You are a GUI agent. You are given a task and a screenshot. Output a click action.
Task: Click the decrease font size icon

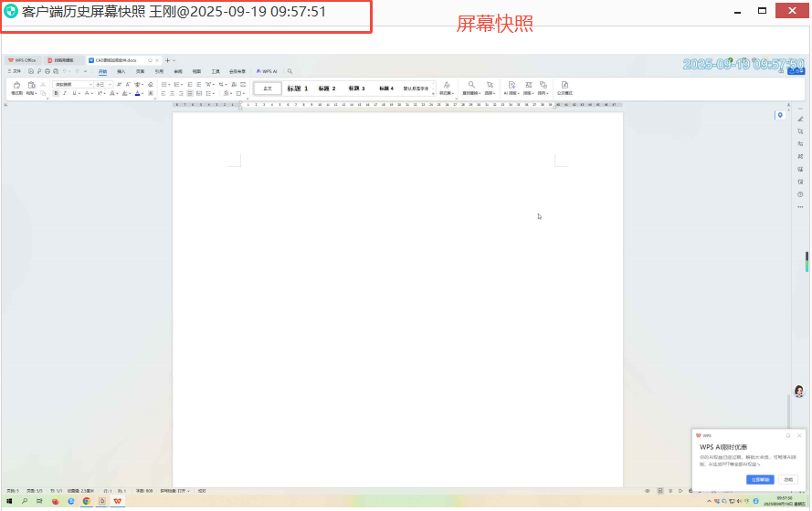click(x=128, y=84)
